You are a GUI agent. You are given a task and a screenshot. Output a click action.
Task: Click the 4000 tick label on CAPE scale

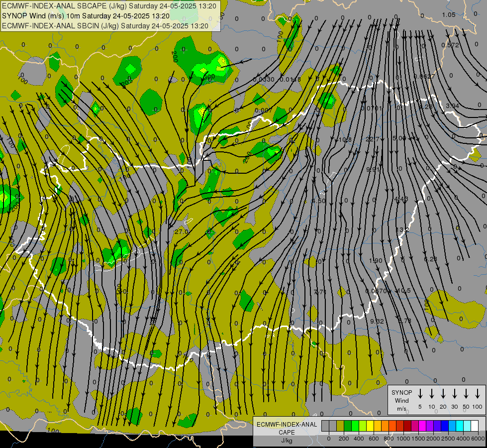pyautogui.click(x=463, y=439)
